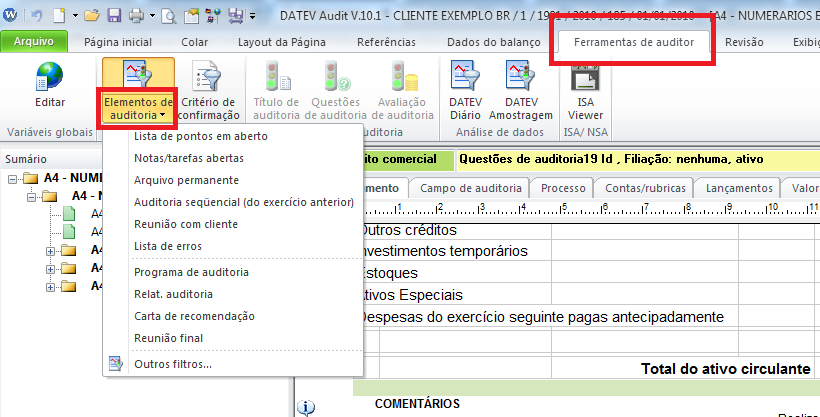This screenshot has height=417, width=820.
Task: Expand the first collapsed A4 subfolder
Action: tap(50, 251)
